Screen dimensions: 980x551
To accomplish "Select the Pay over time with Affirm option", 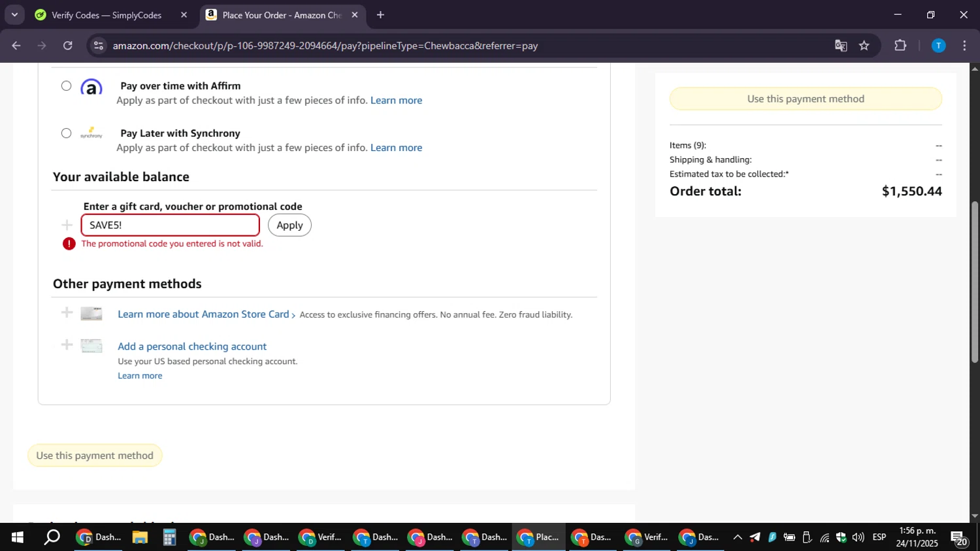I will click(66, 86).
